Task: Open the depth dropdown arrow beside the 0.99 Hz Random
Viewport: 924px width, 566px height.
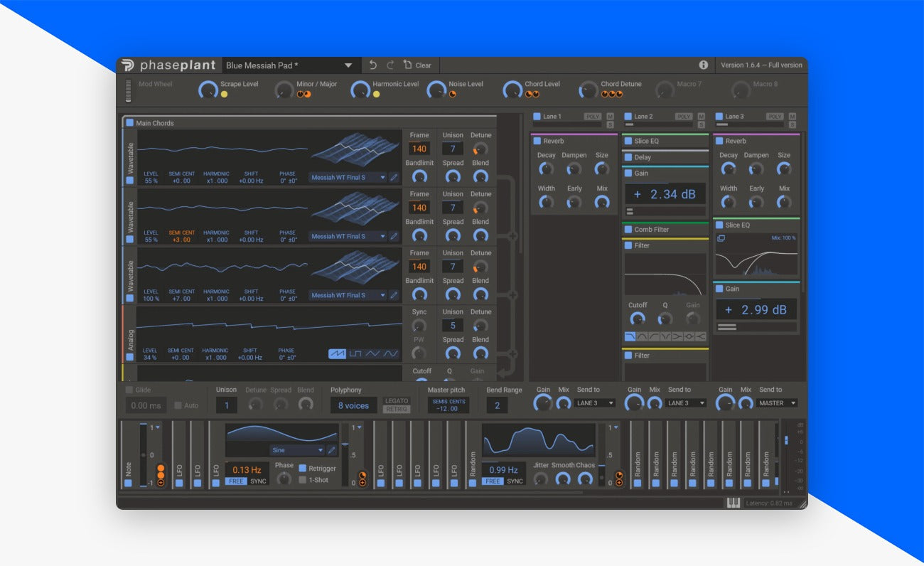Action: pos(616,427)
